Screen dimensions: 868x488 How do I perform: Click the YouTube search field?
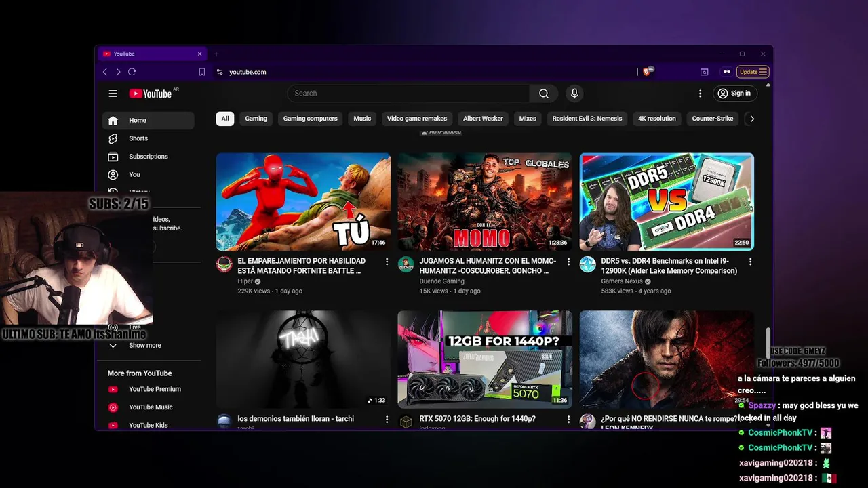pyautogui.click(x=408, y=94)
